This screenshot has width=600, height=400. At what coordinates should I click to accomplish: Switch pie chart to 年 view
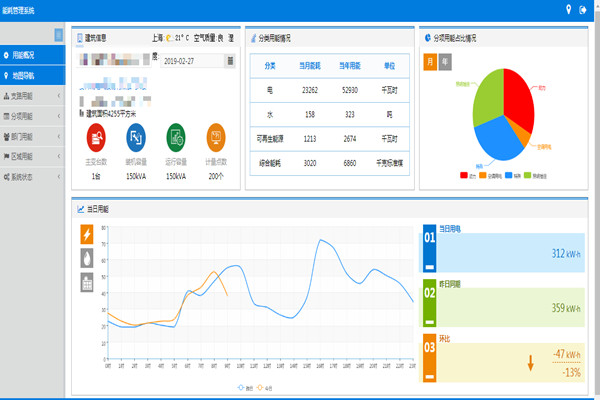[x=445, y=62]
